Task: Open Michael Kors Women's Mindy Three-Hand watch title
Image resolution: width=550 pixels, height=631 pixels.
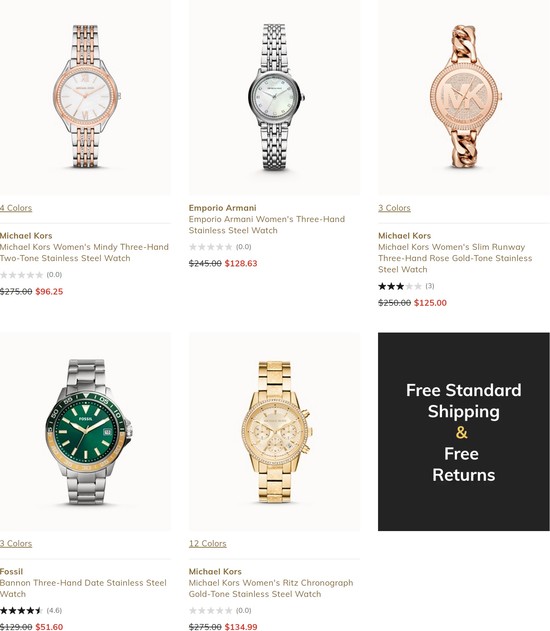Action: (84, 253)
